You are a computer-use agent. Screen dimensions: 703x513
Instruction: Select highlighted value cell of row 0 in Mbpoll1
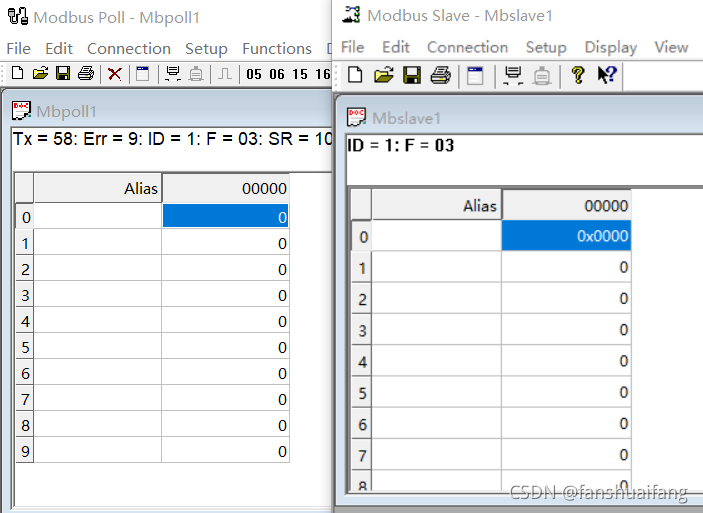pyautogui.click(x=226, y=216)
